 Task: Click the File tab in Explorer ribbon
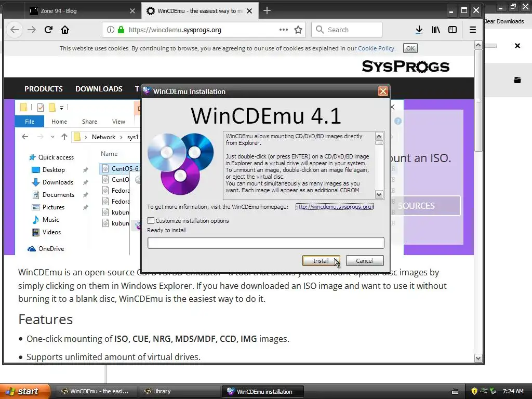click(x=30, y=122)
